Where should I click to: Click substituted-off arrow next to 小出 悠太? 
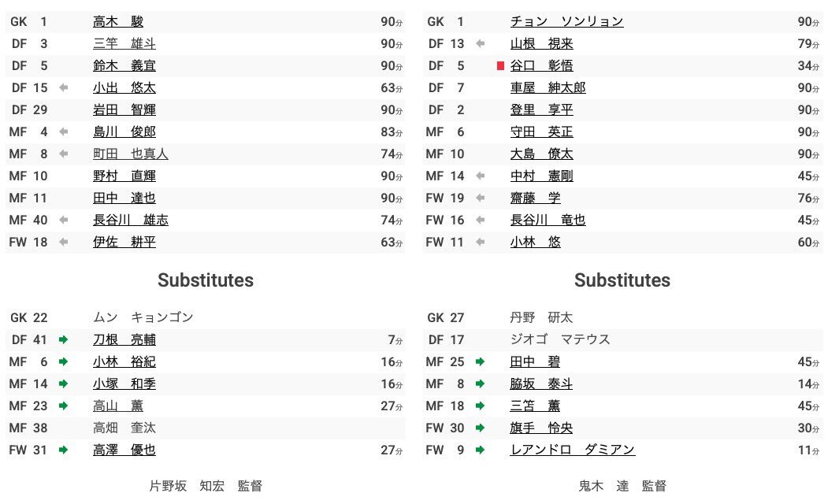pos(64,88)
